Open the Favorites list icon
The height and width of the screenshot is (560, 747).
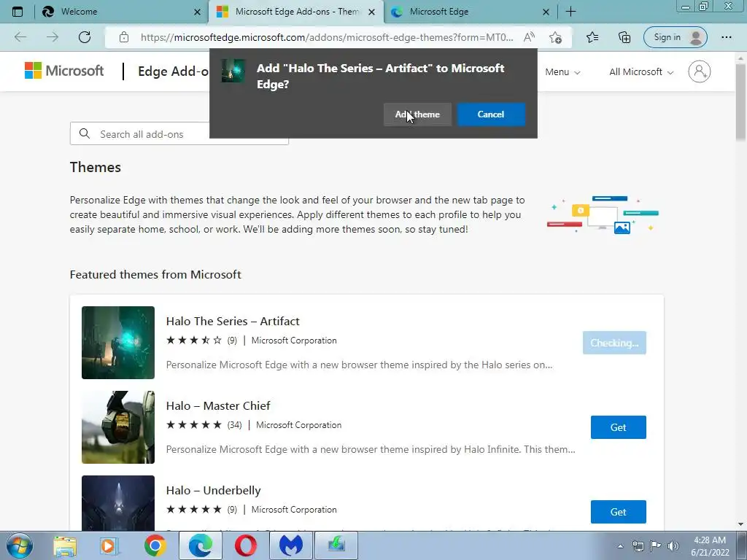(x=592, y=37)
